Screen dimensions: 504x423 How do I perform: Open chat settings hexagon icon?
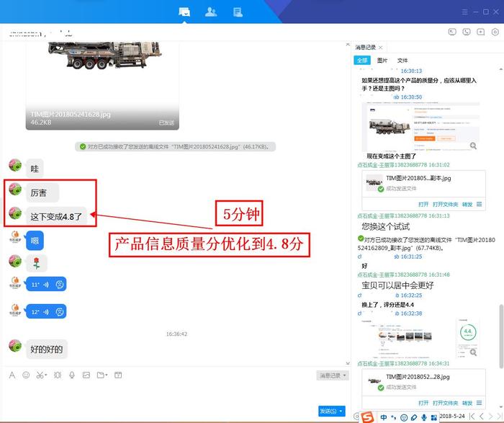(x=495, y=32)
